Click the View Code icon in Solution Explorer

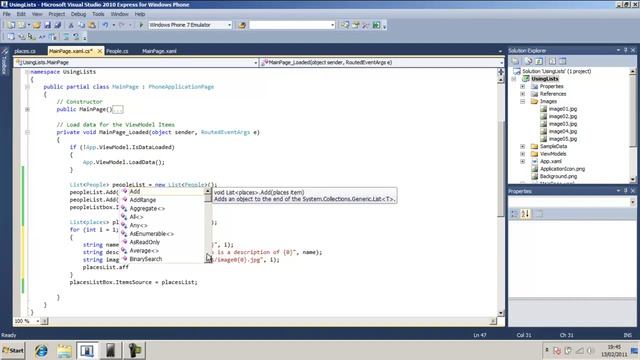tap(552, 61)
